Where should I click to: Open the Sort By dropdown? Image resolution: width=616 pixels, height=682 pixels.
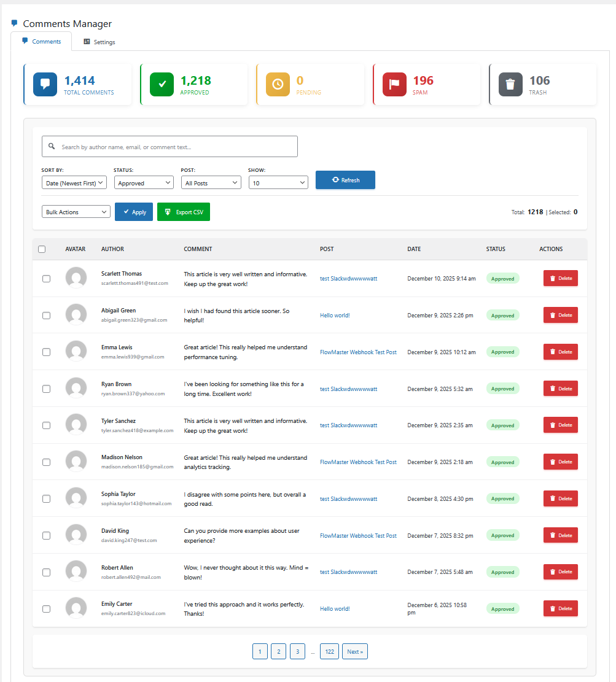tap(74, 183)
